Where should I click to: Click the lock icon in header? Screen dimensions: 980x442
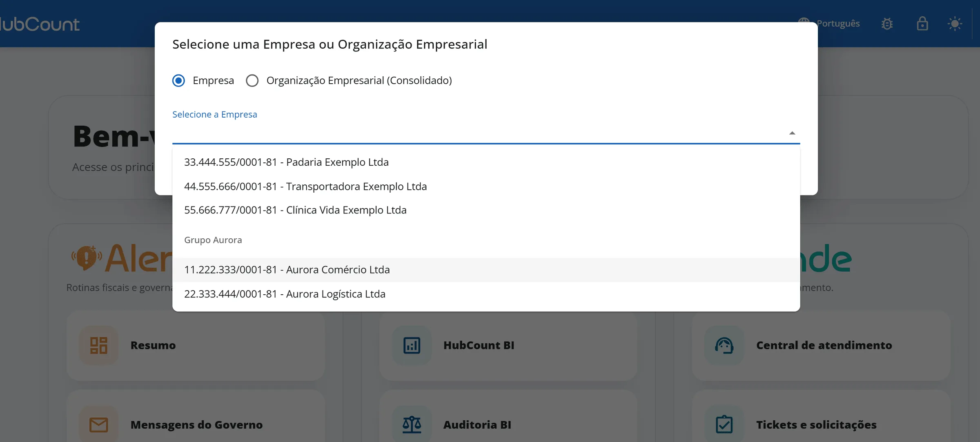(922, 24)
